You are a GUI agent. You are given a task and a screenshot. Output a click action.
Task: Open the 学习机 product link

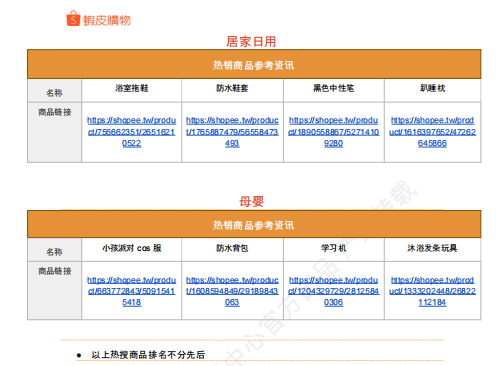click(333, 291)
